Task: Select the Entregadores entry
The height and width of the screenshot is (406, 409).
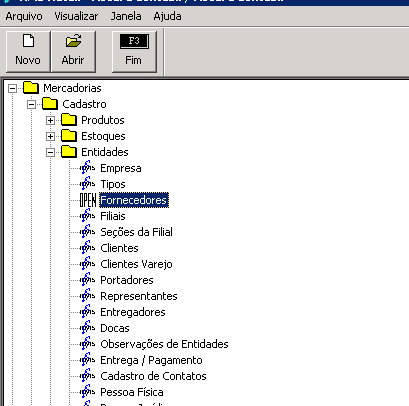Action: [x=133, y=312]
